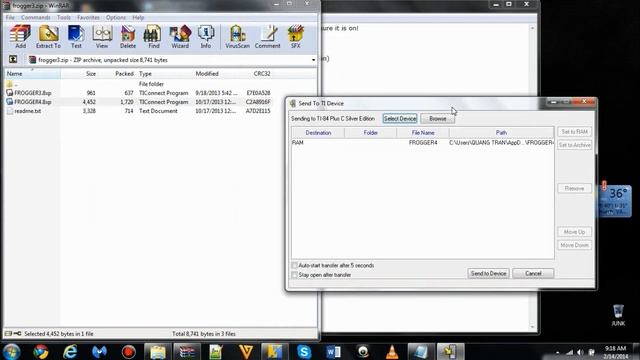Open the JUNK recycle bin desktop icon
The width and height of the screenshot is (640, 360).
pos(618,315)
